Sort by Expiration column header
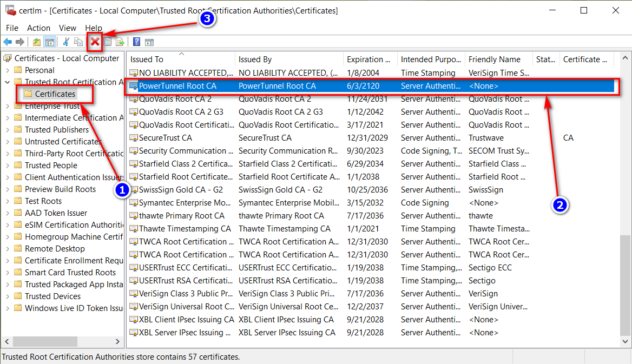 (370, 59)
